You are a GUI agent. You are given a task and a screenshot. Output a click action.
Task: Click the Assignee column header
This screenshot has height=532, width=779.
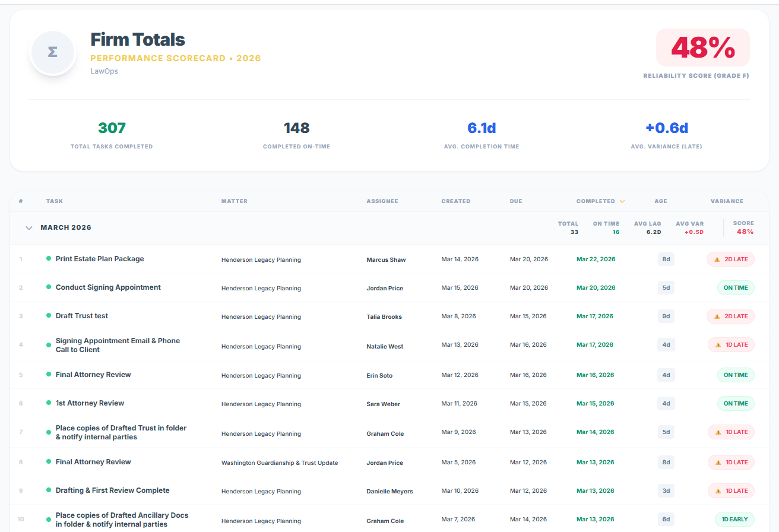coord(382,201)
